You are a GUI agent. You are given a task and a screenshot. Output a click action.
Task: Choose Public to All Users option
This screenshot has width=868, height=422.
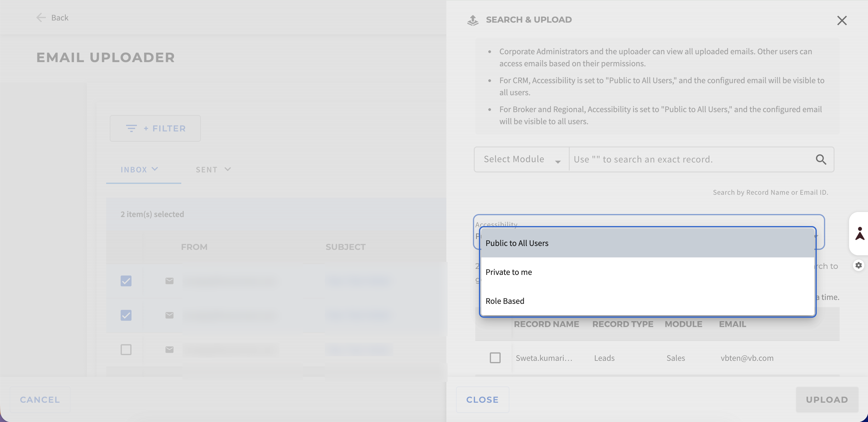647,243
